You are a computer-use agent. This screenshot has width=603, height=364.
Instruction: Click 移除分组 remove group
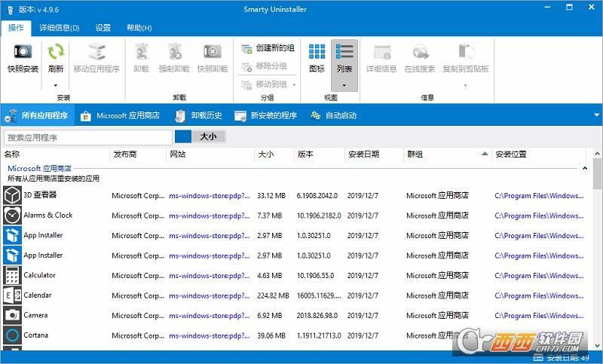(x=265, y=66)
